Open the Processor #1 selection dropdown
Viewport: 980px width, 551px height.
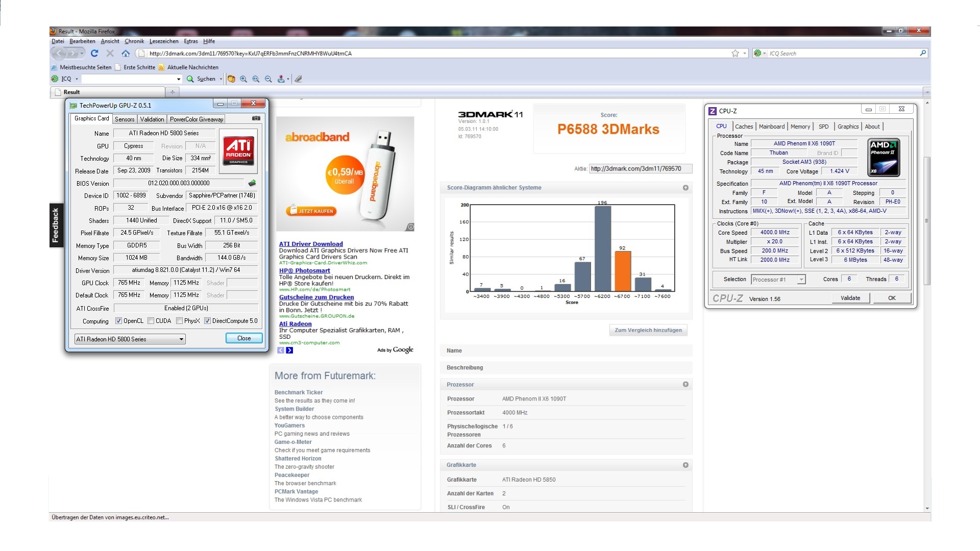pos(778,280)
